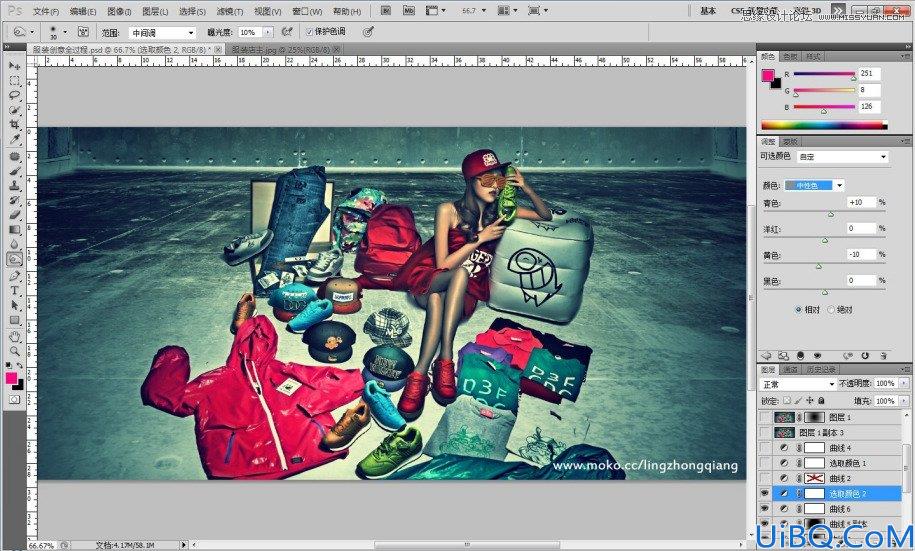This screenshot has width=915, height=551.
Task: Select the Dodge tool in toolbox
Action: click(15, 259)
